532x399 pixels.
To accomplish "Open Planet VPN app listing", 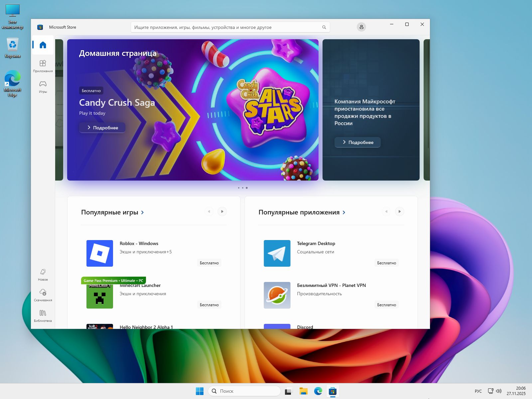I will (x=331, y=286).
